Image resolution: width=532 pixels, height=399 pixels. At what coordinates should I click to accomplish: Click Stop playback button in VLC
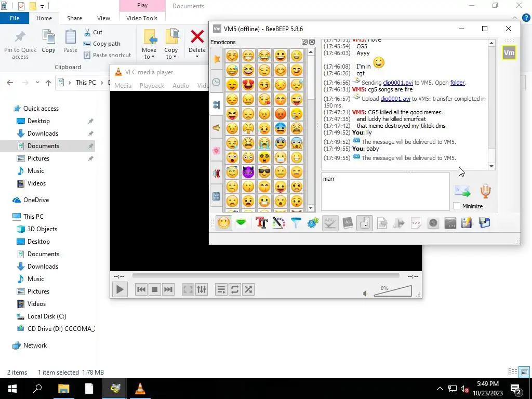(155, 289)
